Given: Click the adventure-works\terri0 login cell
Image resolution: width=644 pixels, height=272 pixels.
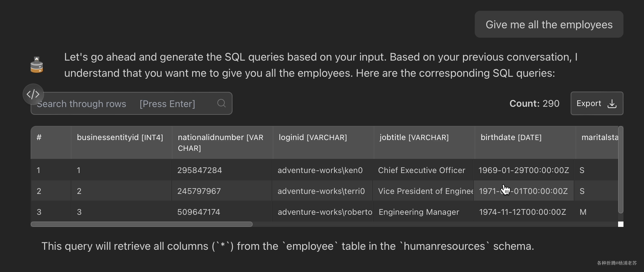Looking at the screenshot, I should pyautogui.click(x=321, y=191).
